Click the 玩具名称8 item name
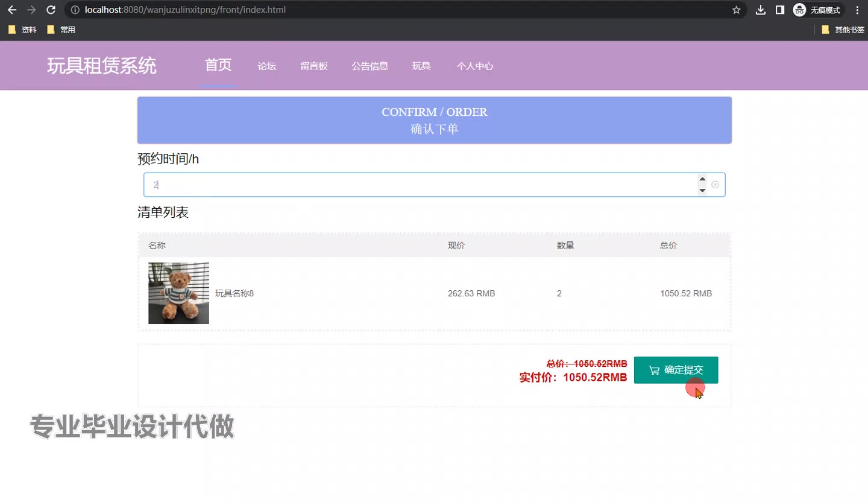This screenshot has height=502, width=868. (234, 294)
